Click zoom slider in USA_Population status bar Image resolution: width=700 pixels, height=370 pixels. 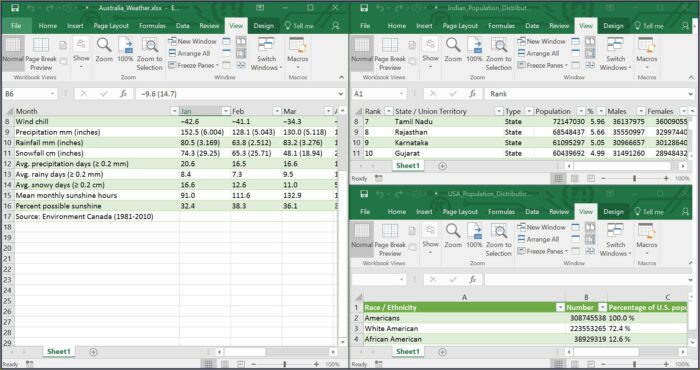pyautogui.click(x=634, y=364)
